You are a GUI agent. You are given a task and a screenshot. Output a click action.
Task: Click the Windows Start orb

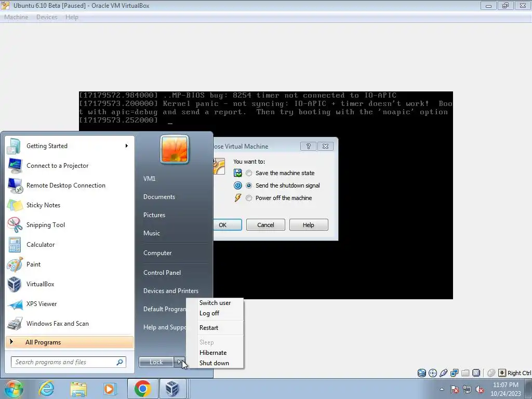click(x=14, y=389)
